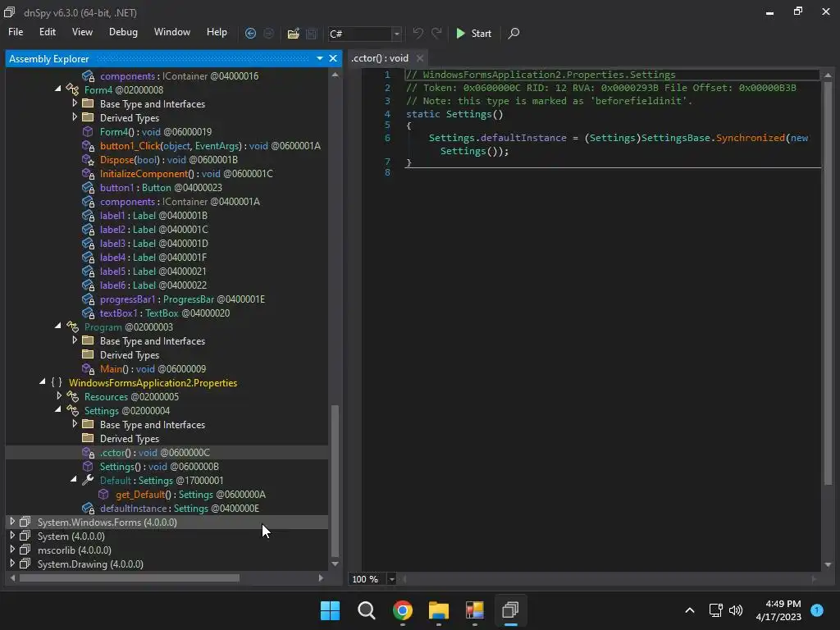Collapse the Form4 class node

coord(58,89)
